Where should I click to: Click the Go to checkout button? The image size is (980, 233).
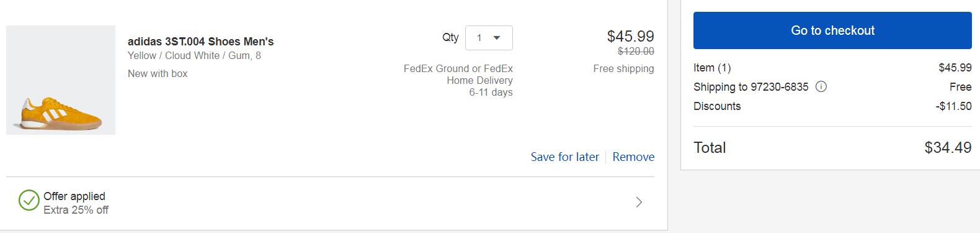click(832, 30)
